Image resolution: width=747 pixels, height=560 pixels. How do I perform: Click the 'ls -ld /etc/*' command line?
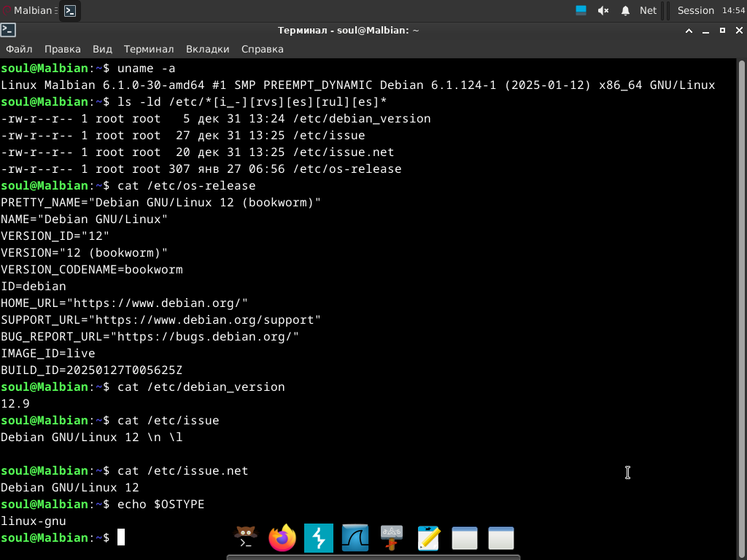click(x=194, y=102)
